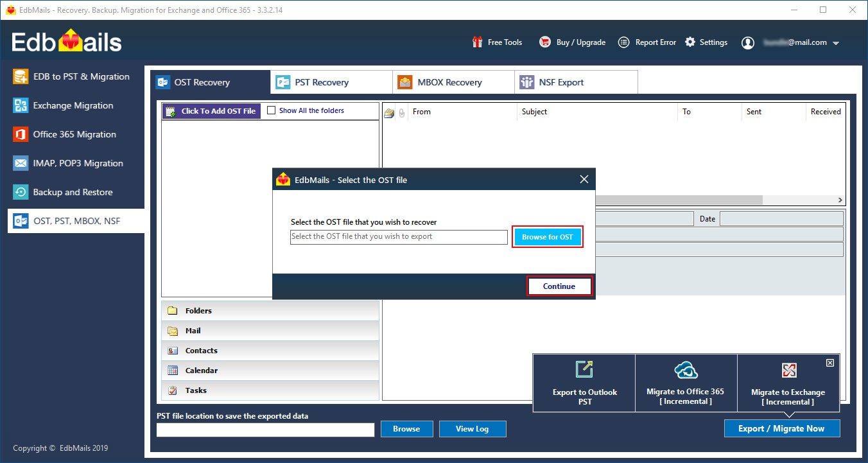Click Continue in the dialog

[x=559, y=286]
